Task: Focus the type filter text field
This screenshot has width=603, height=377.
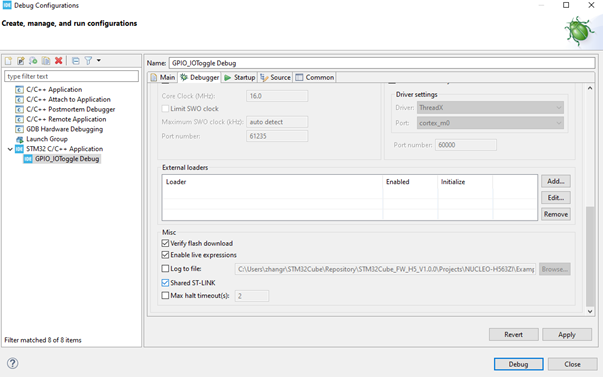Action: tap(71, 76)
